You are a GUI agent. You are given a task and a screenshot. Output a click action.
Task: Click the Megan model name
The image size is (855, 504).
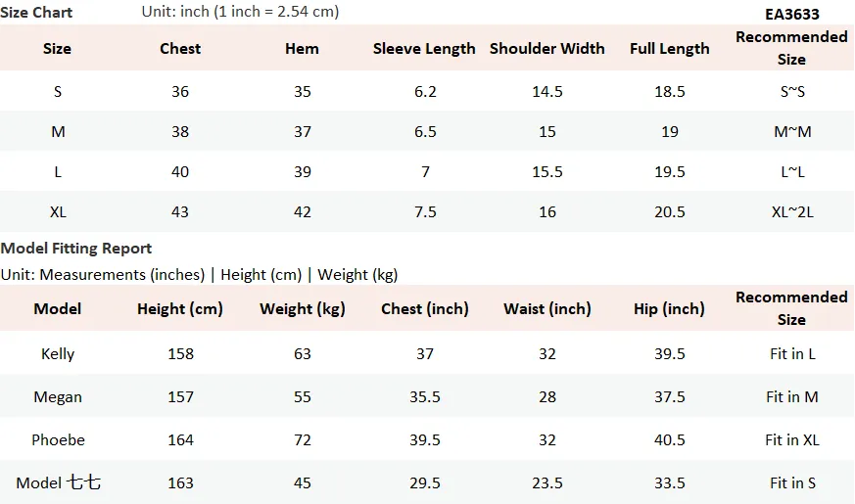[x=58, y=397]
